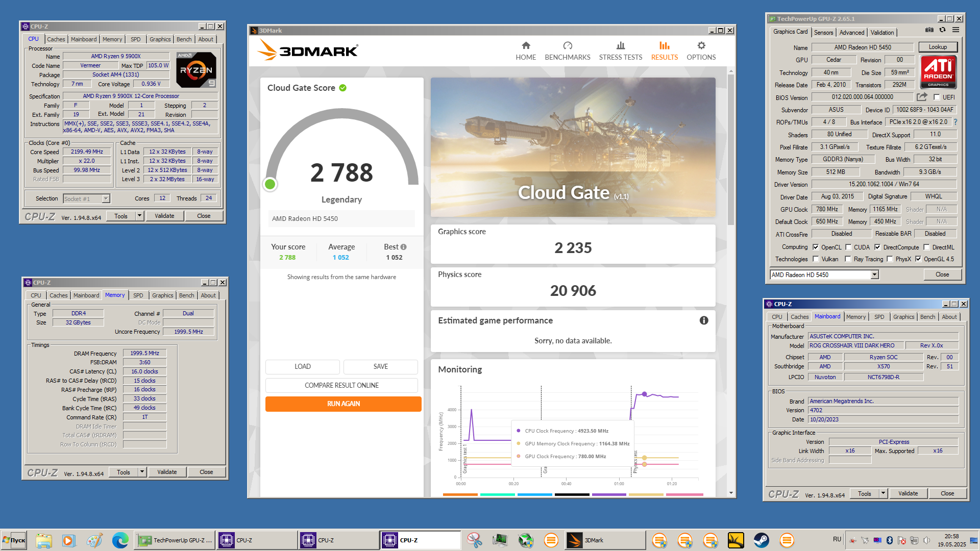Image resolution: width=980 pixels, height=551 pixels.
Task: Toggle the CUDA checkbox
Action: tap(848, 247)
